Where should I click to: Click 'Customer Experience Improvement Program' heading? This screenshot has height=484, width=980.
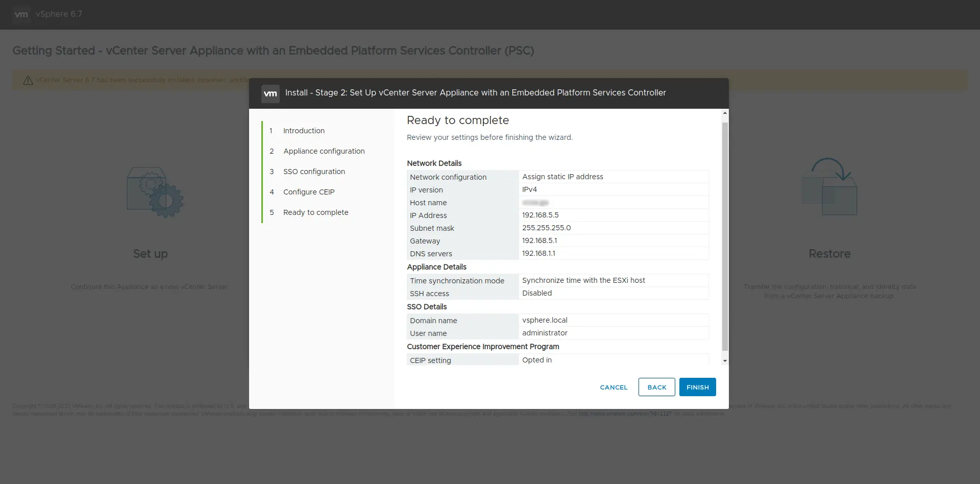pyautogui.click(x=483, y=347)
